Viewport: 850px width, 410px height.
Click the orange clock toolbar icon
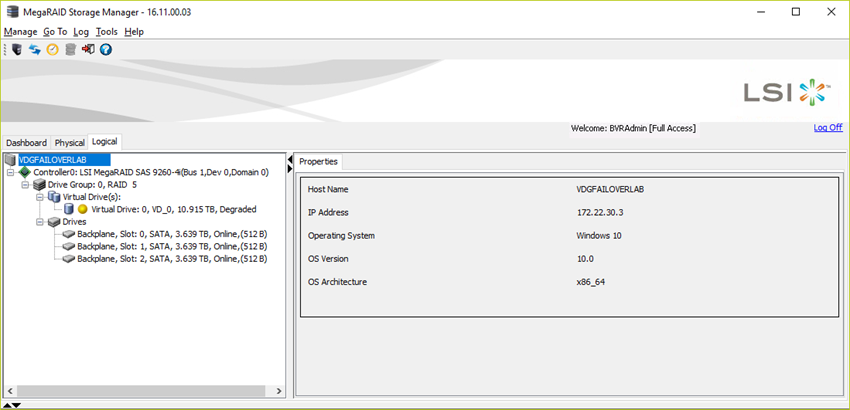click(x=52, y=49)
